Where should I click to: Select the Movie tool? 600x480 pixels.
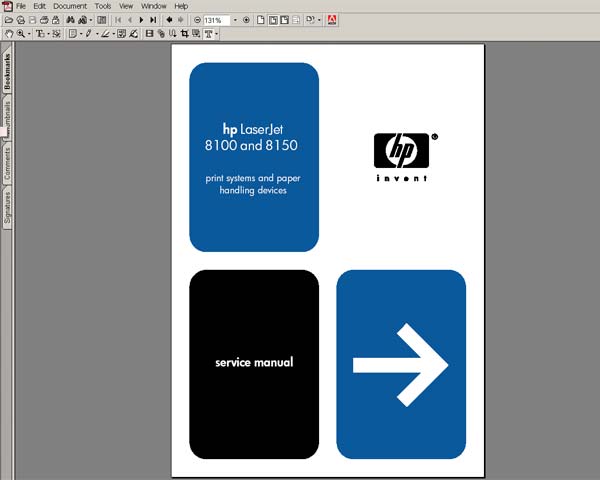[x=149, y=34]
